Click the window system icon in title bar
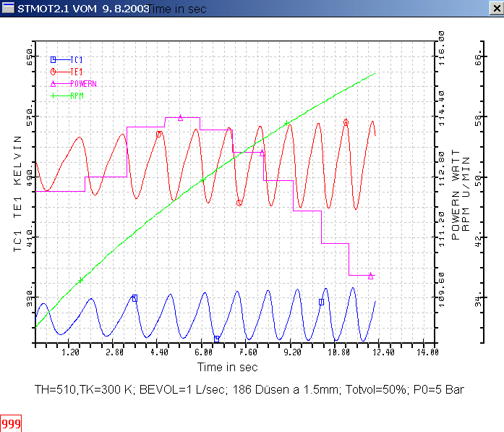 [x=8, y=8]
